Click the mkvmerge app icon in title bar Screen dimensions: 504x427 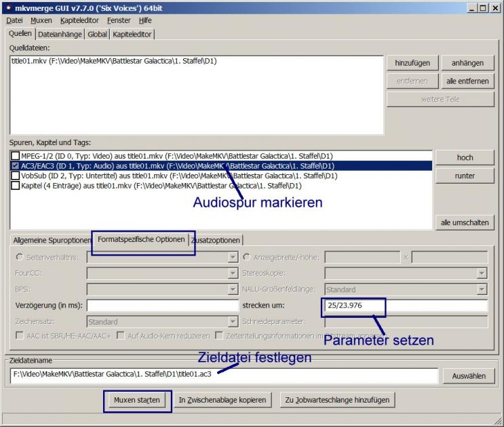tap(8, 7)
